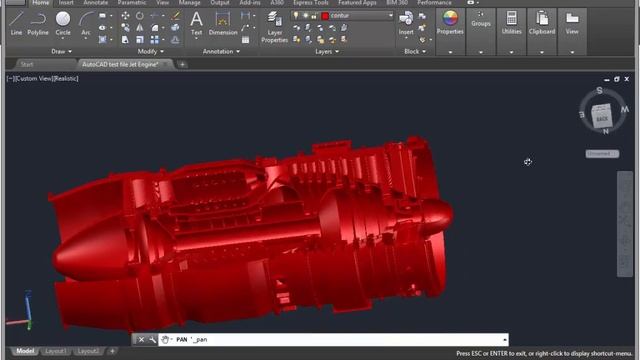Viewport: 640px width, 360px height.
Task: Open command line history arrow
Action: point(504,340)
